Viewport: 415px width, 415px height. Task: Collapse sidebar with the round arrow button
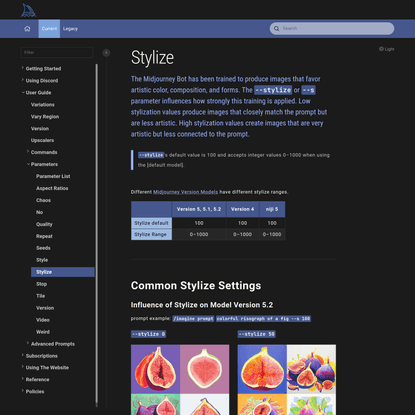click(106, 53)
